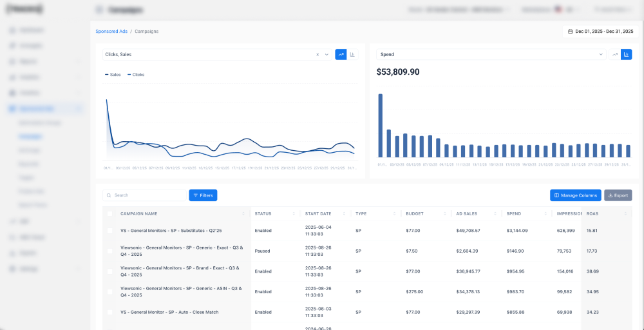Viewport: 644px width, 330px height.
Task: Sort the Ad Sales column
Action: click(x=495, y=214)
